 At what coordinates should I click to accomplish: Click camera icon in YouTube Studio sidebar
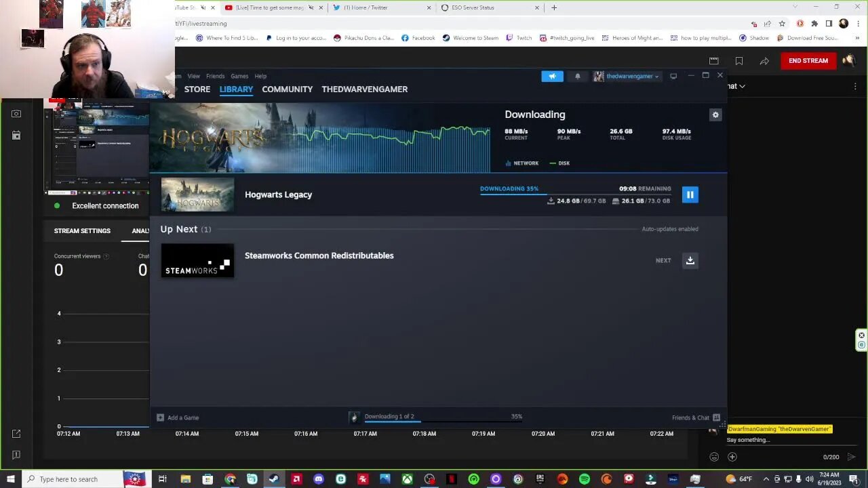[x=16, y=114]
